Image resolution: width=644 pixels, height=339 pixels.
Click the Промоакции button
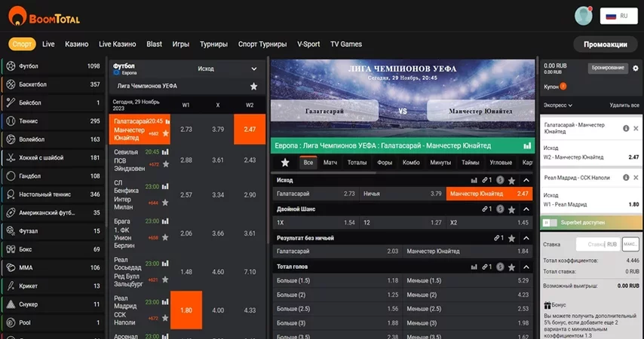coord(605,44)
